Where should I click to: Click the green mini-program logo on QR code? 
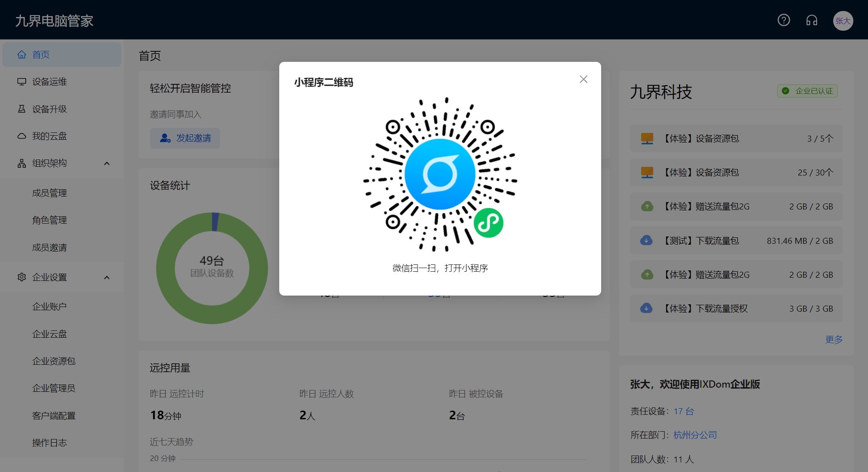[488, 223]
